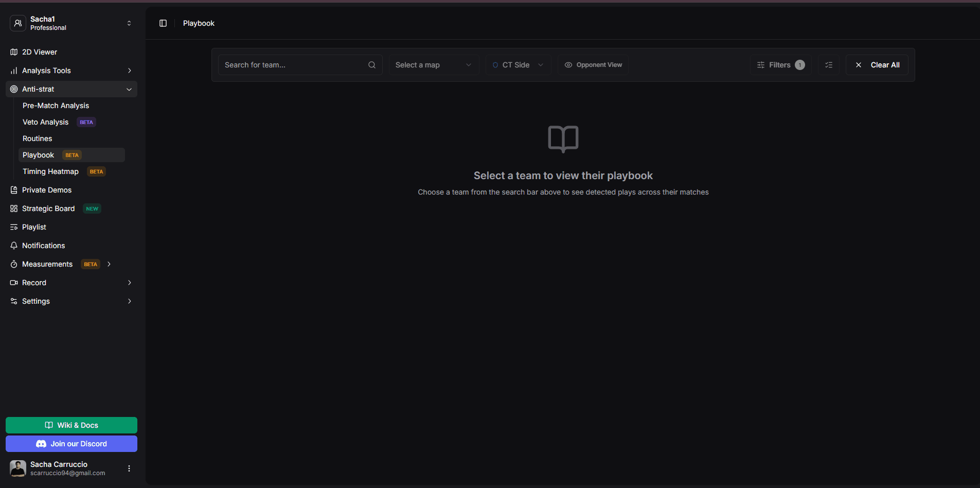
Task: Focus the Search for team field
Action: pyautogui.click(x=293, y=65)
